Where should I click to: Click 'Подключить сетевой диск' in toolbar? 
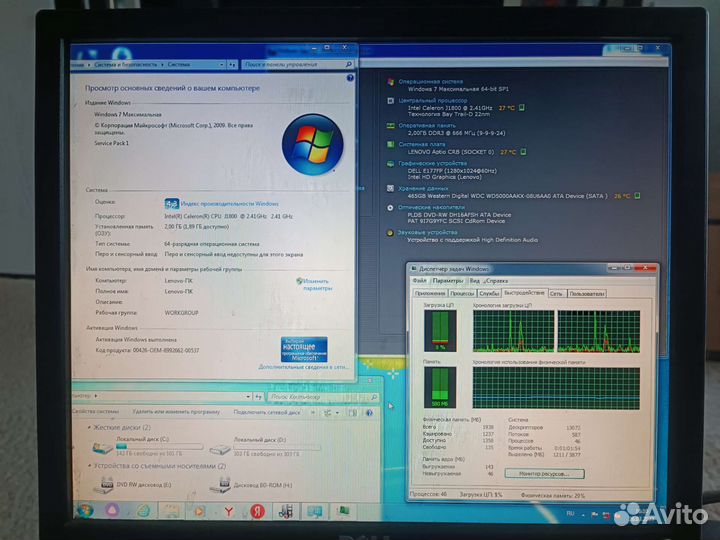pos(266,412)
